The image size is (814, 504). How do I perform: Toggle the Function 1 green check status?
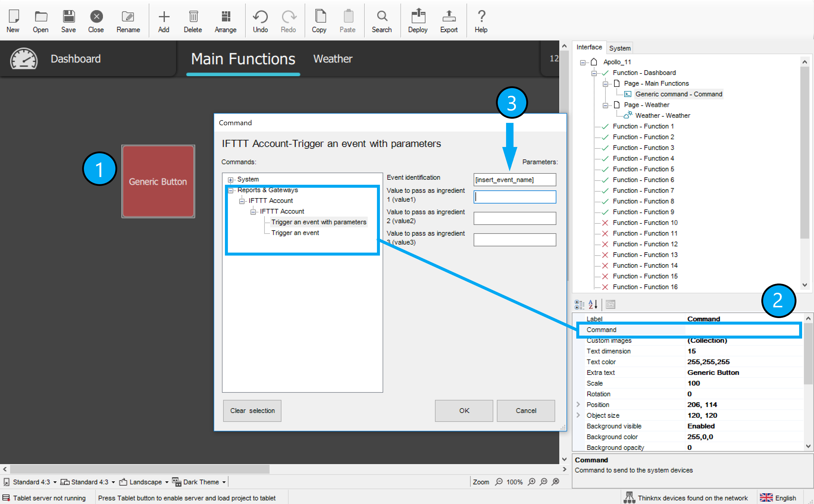coord(605,126)
